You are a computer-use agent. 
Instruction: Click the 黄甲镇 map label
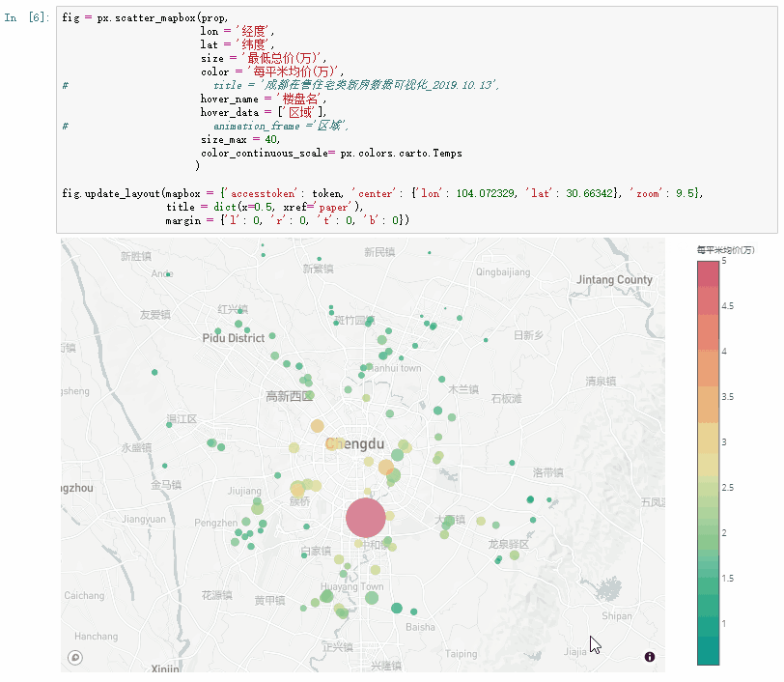click(x=270, y=601)
